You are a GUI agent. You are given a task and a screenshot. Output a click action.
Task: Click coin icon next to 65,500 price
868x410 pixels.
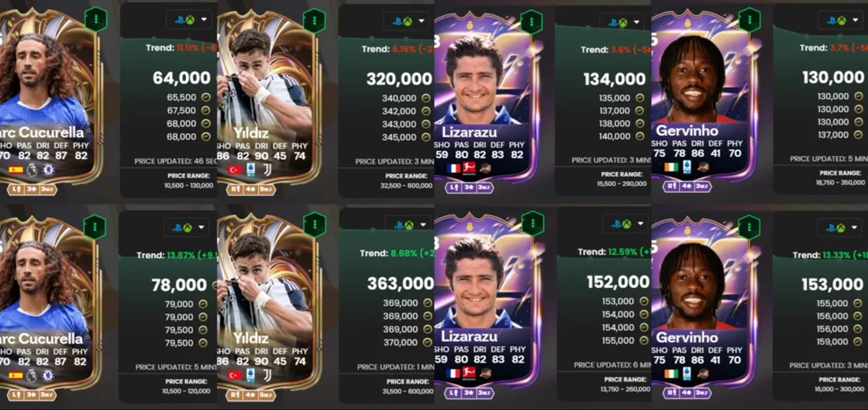[206, 98]
